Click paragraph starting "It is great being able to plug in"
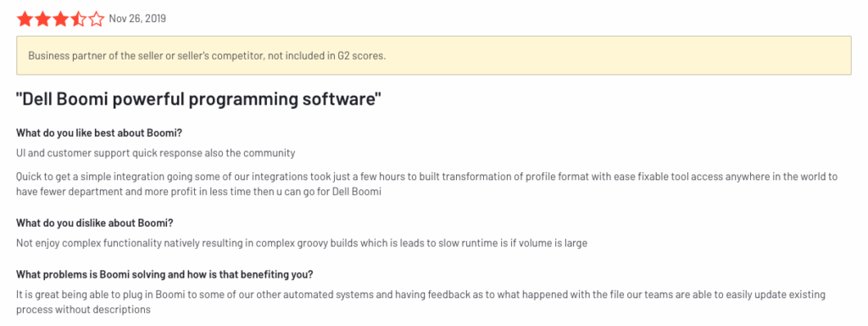 click(420, 301)
